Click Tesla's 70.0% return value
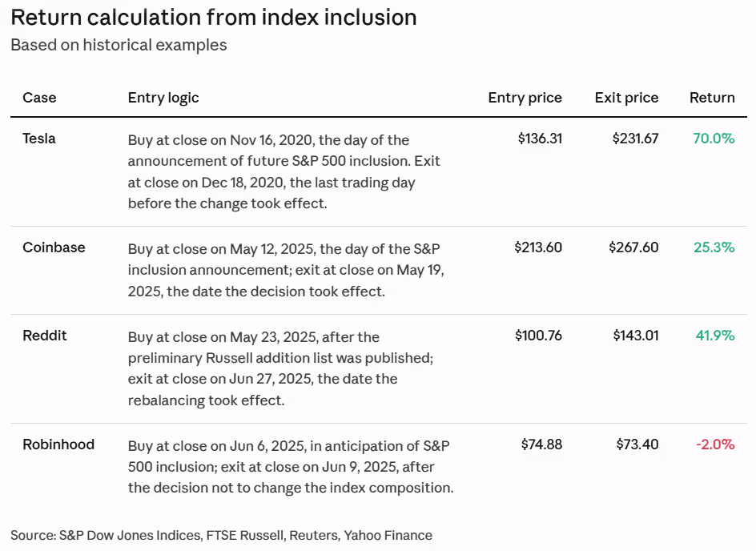 (714, 139)
